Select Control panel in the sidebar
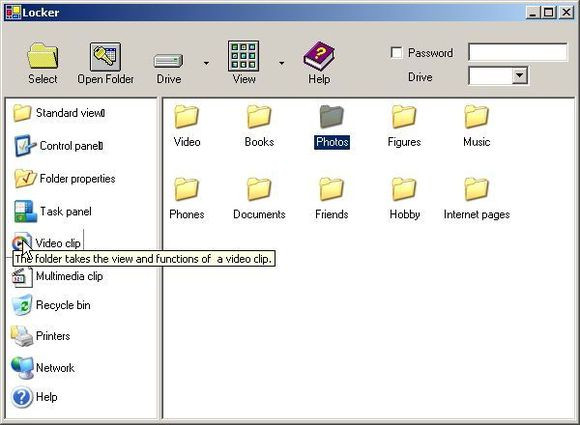The width and height of the screenshot is (580, 425). [x=58, y=146]
